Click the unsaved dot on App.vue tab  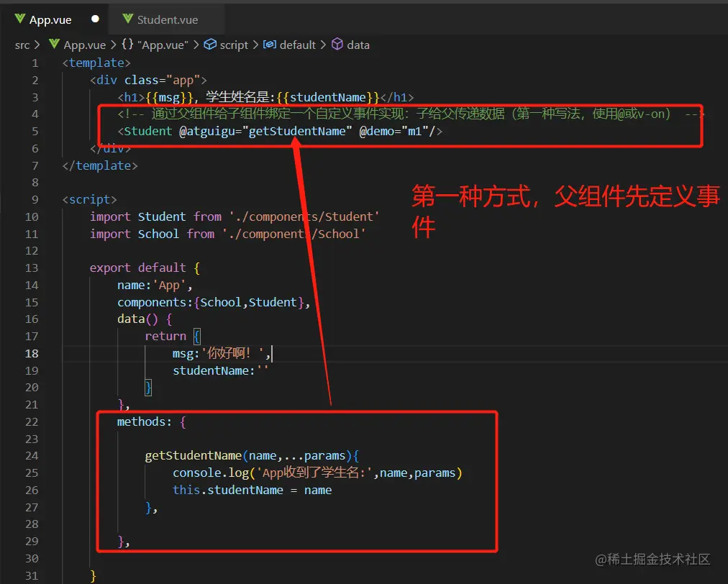(x=95, y=19)
